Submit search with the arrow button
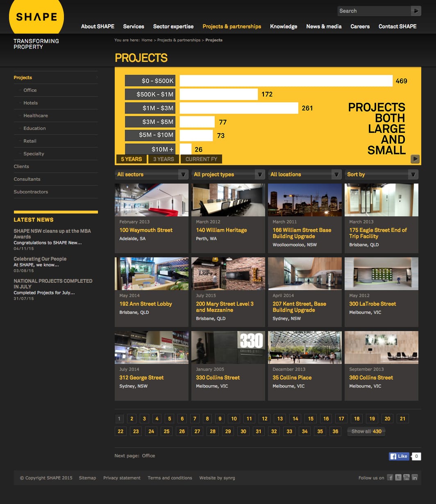Viewport: 436px width, 504px height. click(x=416, y=11)
